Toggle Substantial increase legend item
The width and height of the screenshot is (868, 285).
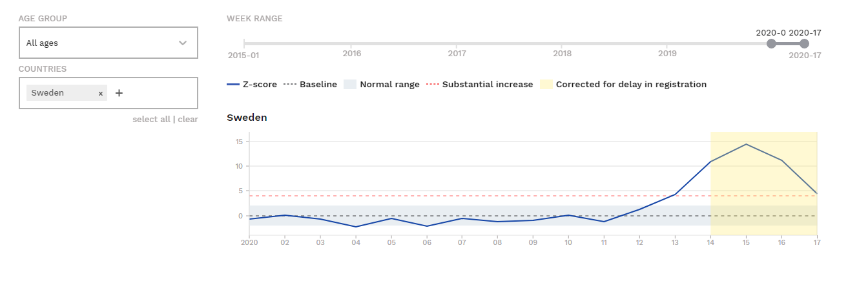point(479,85)
